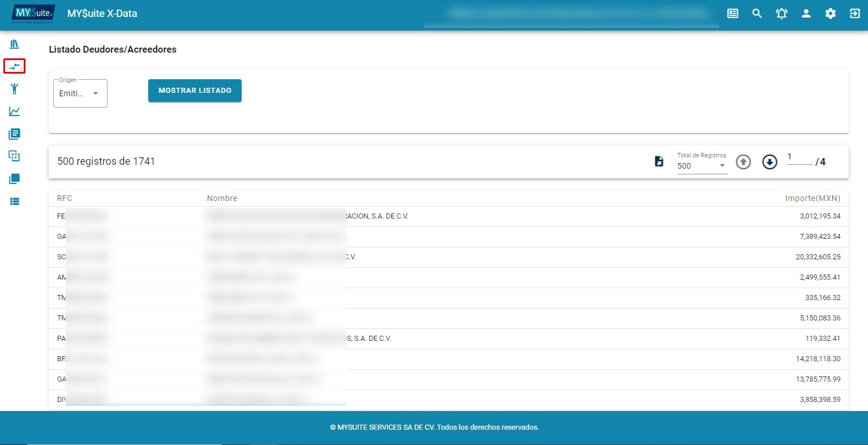868x445 pixels.
Task: Click the page number input field
Action: [x=799, y=157]
